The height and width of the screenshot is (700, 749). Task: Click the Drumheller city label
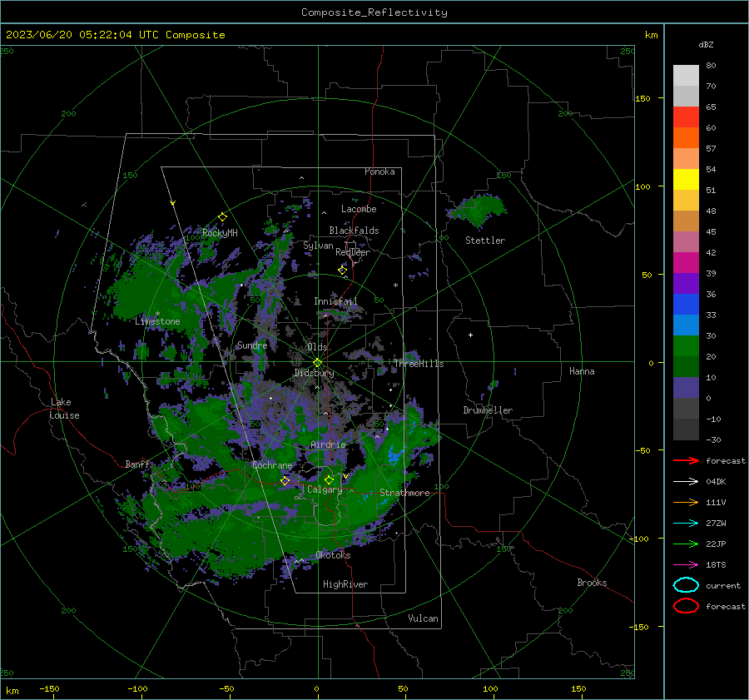(x=488, y=410)
